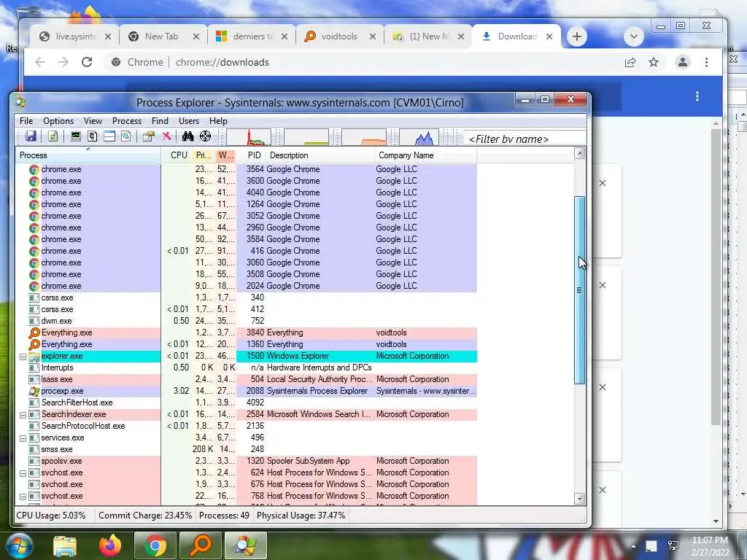
Task: Collapse the SearchIndexer.exe tree node
Action: click(x=23, y=415)
